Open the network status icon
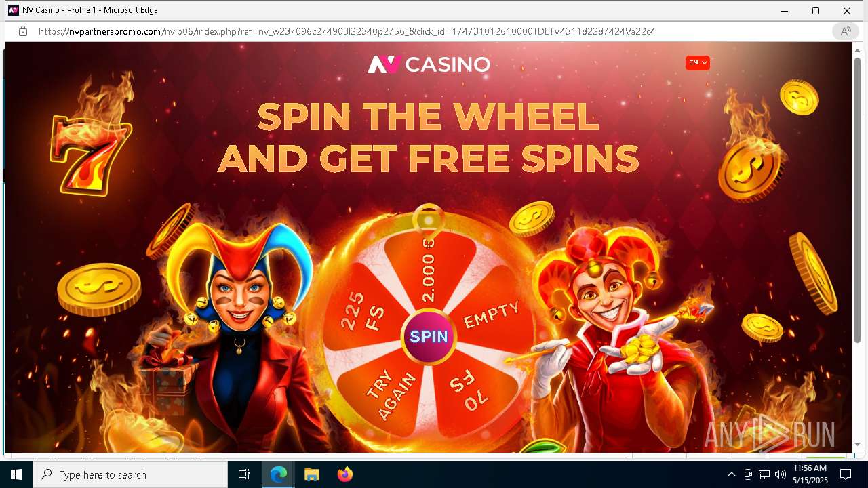 pos(764,474)
